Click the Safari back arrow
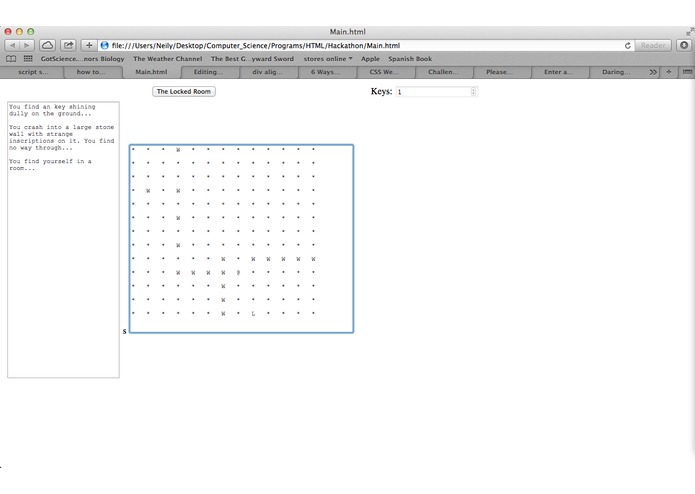This screenshot has width=695, height=494. pyautogui.click(x=12, y=45)
